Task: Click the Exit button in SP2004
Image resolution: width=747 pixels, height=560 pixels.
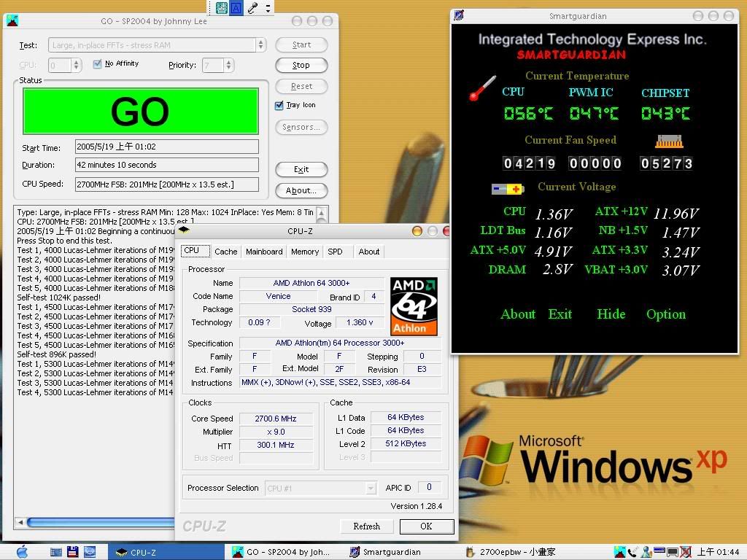Action: [301, 169]
